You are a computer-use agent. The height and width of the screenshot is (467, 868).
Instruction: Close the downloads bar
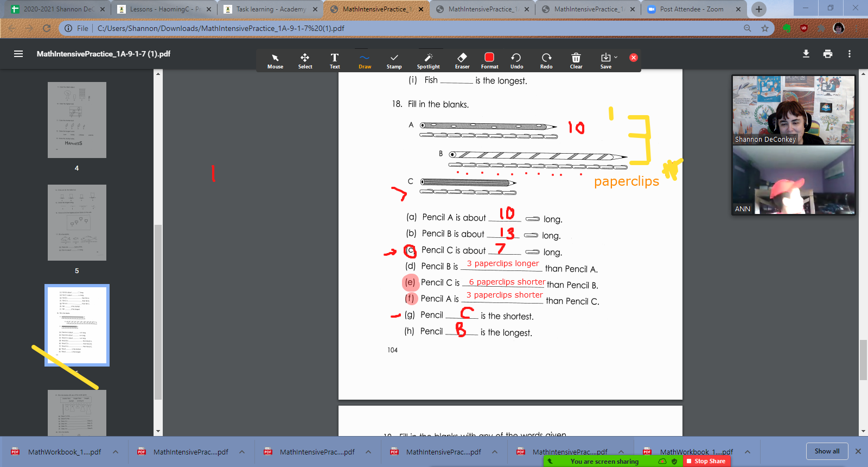point(858,451)
